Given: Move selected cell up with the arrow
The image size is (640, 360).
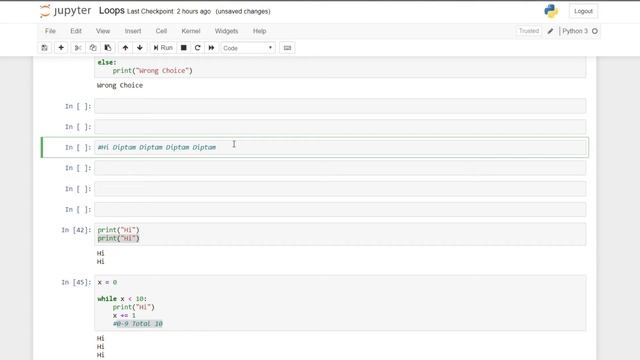Looking at the screenshot, I should [x=125, y=48].
